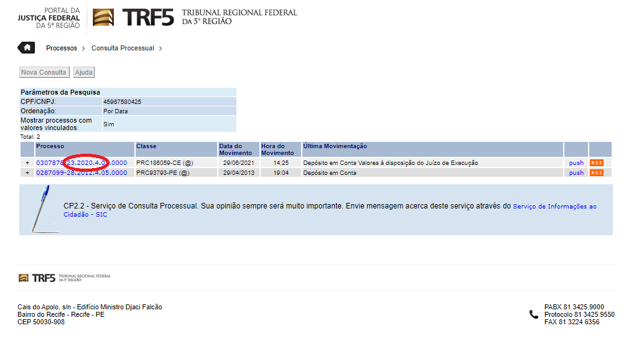
Task: Expand details of the 2012 process row
Action: tap(27, 173)
